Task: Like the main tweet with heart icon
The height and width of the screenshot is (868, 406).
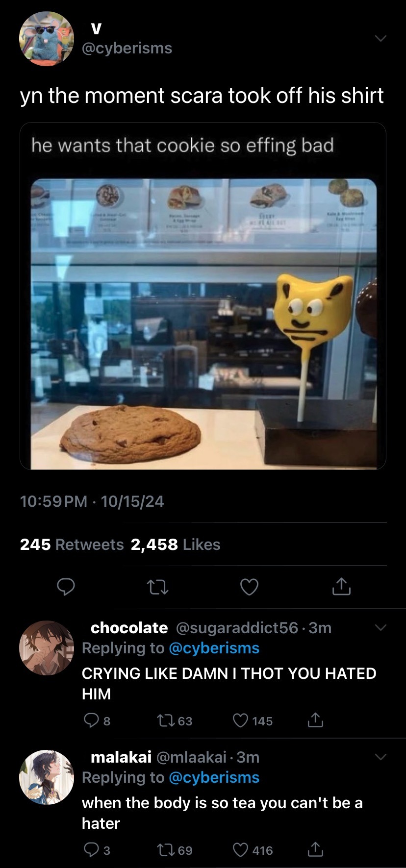Action: (249, 587)
